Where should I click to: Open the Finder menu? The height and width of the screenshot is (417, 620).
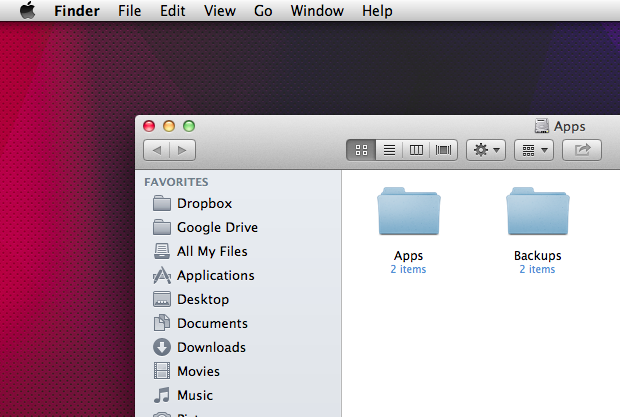(x=77, y=11)
